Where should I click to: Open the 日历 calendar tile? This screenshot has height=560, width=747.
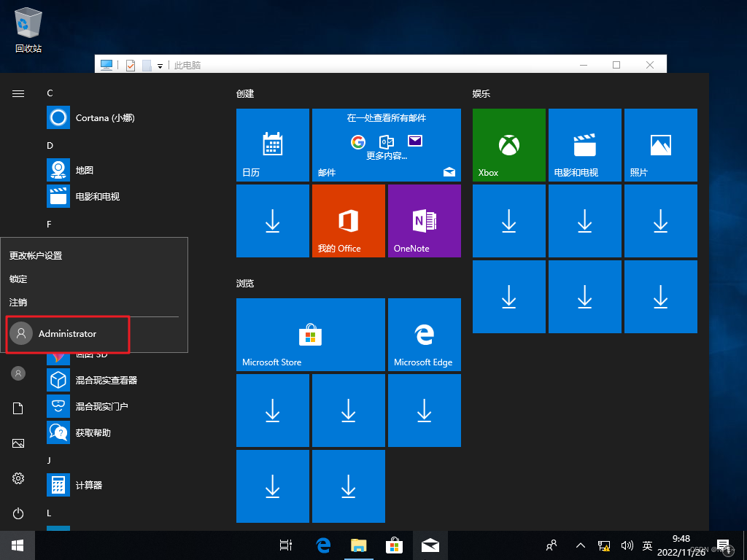click(273, 145)
